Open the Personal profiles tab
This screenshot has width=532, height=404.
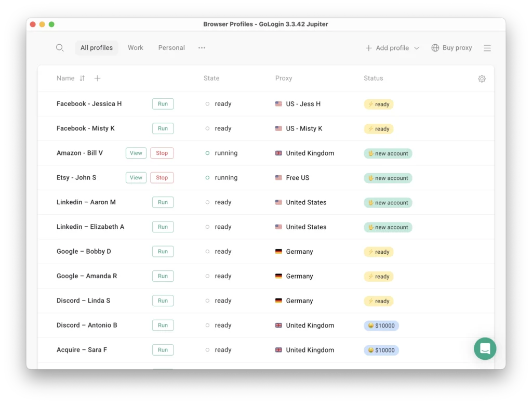coord(171,47)
